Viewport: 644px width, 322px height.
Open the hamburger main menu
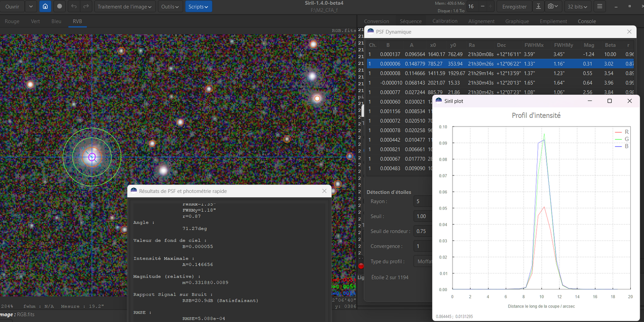point(600,6)
